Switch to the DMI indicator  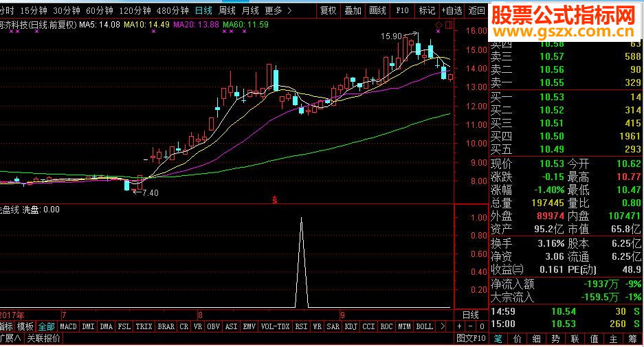88,327
